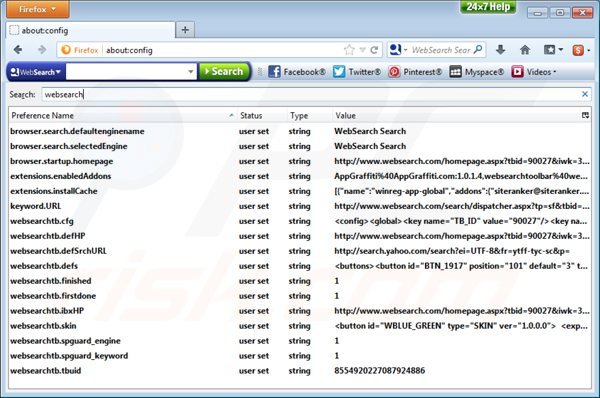Open the column picker icon in table header
The image size is (600, 398).
tap(585, 115)
